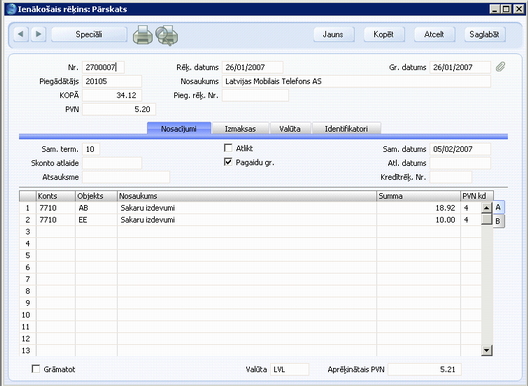Image resolution: width=528 pixels, height=386 pixels.
Task: Click the Atcelt button
Action: click(434, 34)
